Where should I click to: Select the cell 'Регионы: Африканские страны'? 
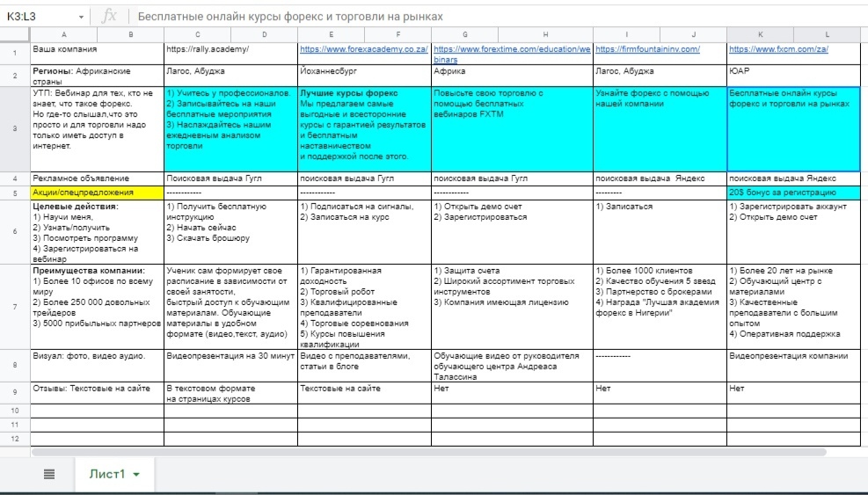pyautogui.click(x=97, y=76)
